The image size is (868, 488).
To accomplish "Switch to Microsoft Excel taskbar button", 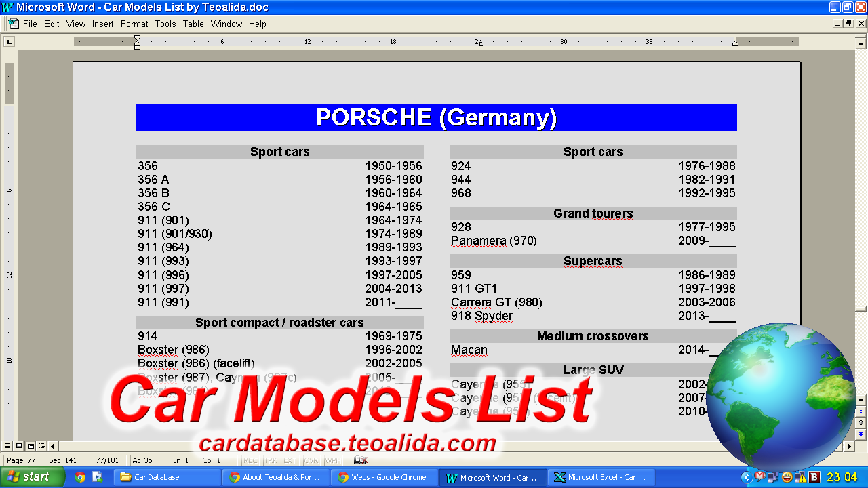I will coord(601,477).
